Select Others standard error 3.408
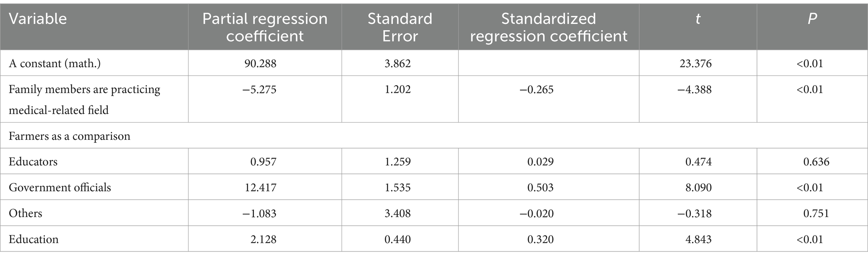 pos(397,213)
